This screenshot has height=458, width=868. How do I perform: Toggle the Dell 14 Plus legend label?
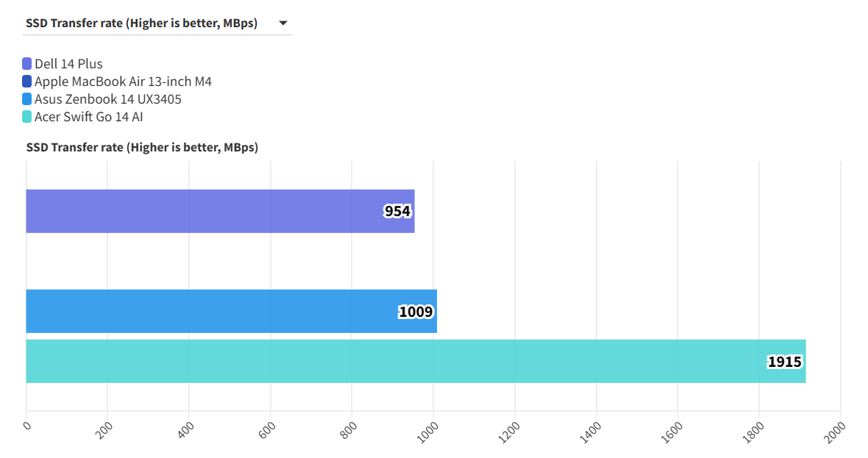tap(68, 64)
